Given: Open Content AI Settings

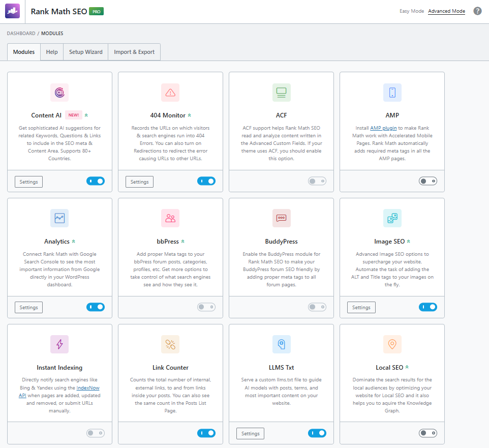Looking at the screenshot, I should tap(28, 182).
